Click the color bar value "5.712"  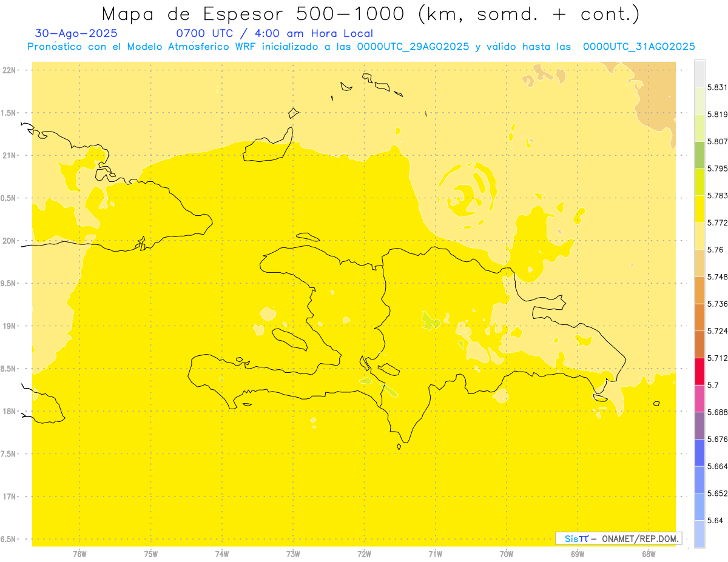tap(718, 358)
